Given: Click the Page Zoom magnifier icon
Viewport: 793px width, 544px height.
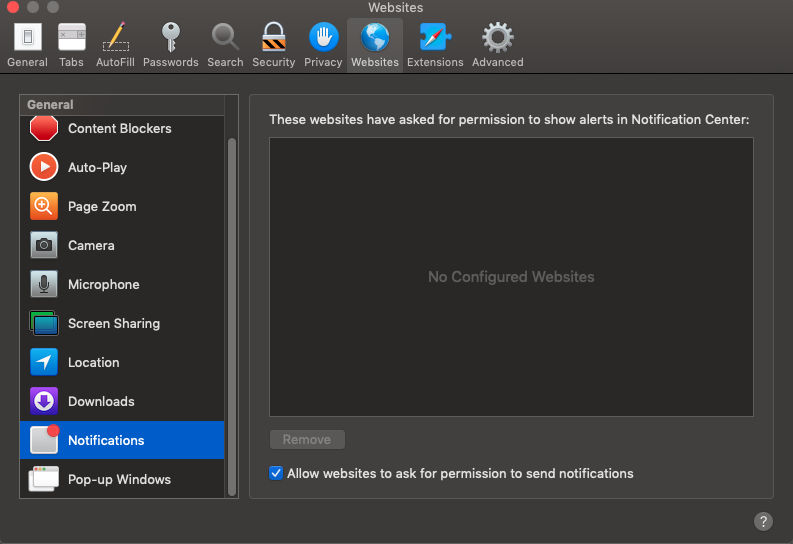Looking at the screenshot, I should click(44, 206).
